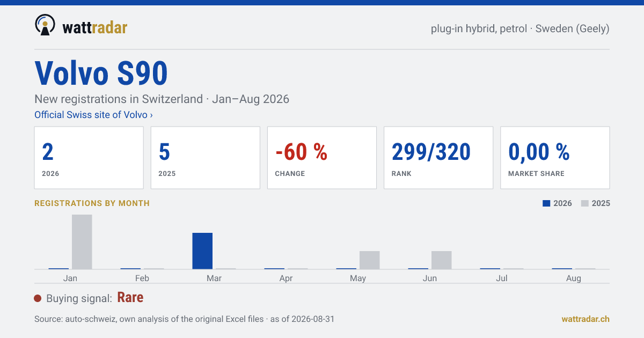Click the 2026 registrations card showing 2
This screenshot has height=338, width=644.
pyautogui.click(x=89, y=158)
